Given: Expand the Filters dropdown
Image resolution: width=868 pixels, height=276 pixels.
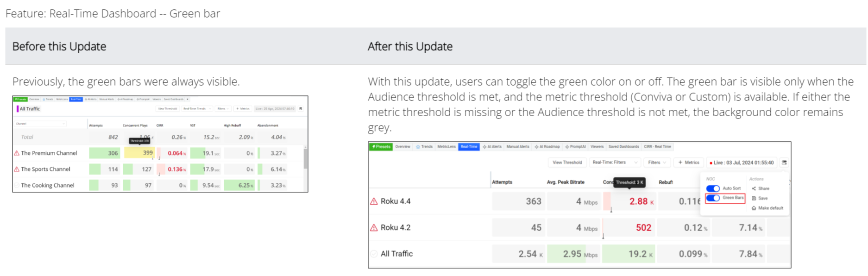Looking at the screenshot, I should click(x=657, y=163).
